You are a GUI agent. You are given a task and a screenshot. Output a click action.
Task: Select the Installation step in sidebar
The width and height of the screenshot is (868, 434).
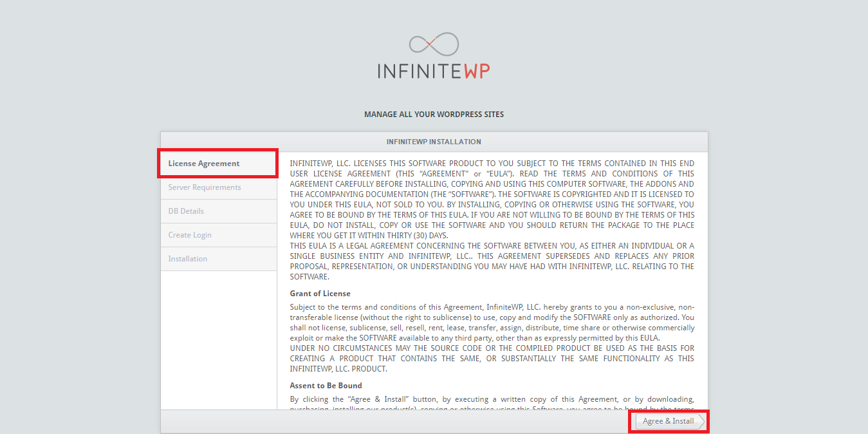point(219,259)
